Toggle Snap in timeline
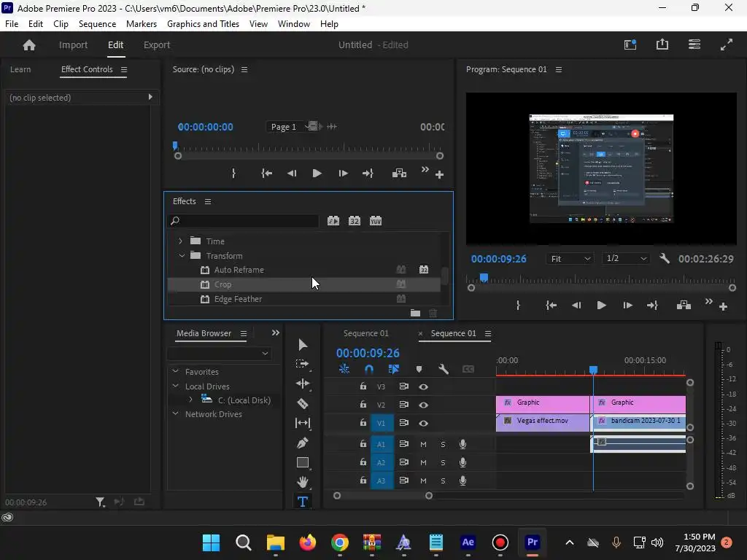747x560 pixels. 368,369
